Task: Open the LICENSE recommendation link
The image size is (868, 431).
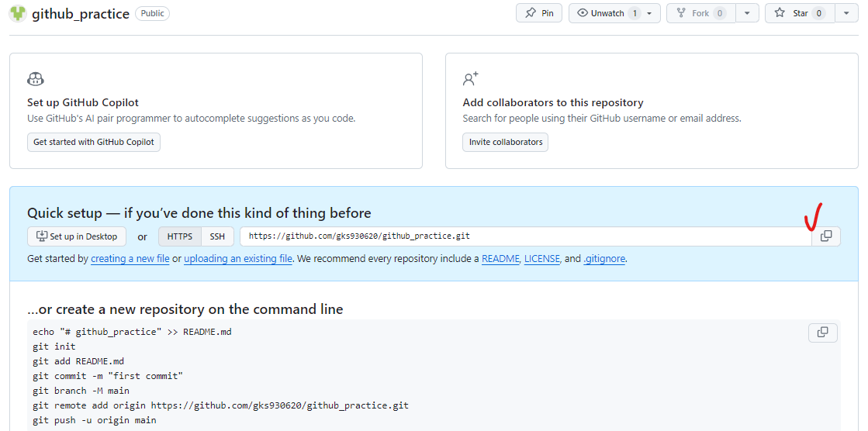Action: pyautogui.click(x=542, y=258)
